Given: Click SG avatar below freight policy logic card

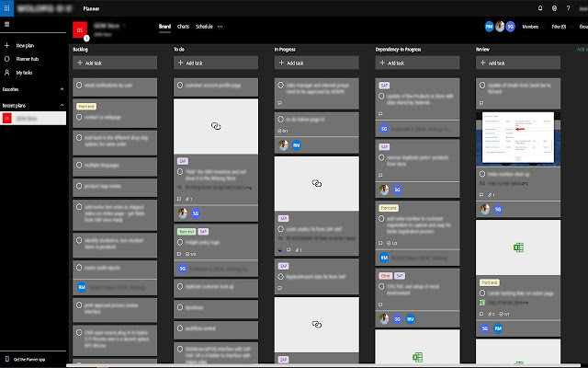Looking at the screenshot, I should pos(182,269).
